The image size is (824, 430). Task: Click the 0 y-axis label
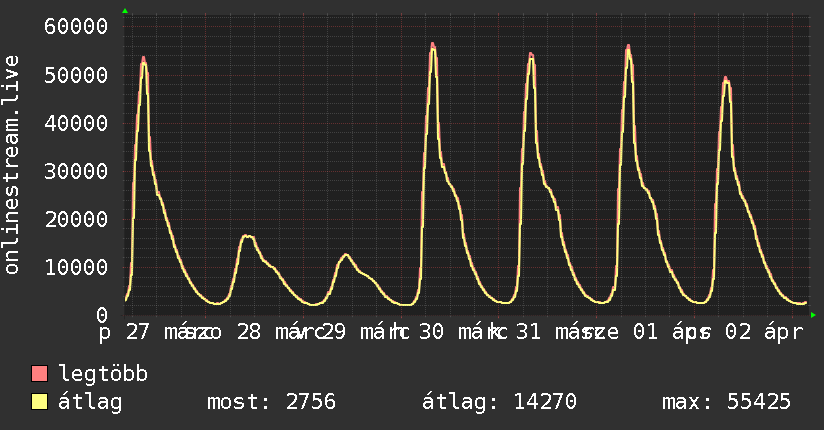coord(102,315)
